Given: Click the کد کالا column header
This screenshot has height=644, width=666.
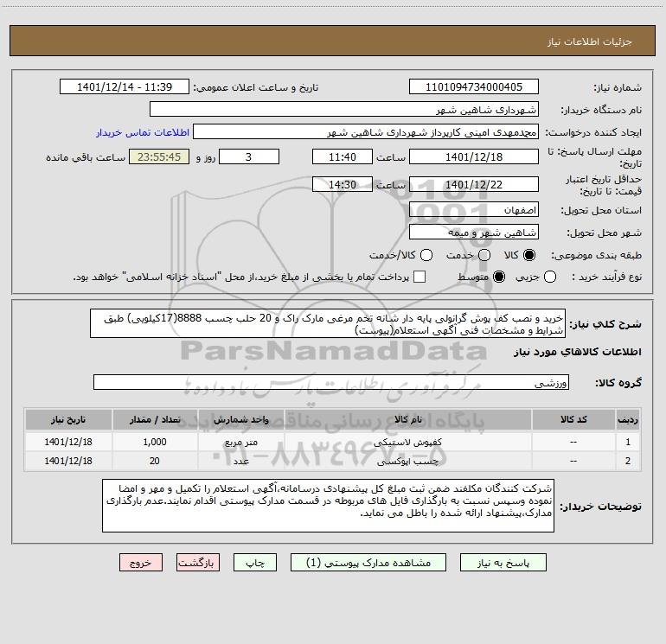Looking at the screenshot, I should [573, 419].
